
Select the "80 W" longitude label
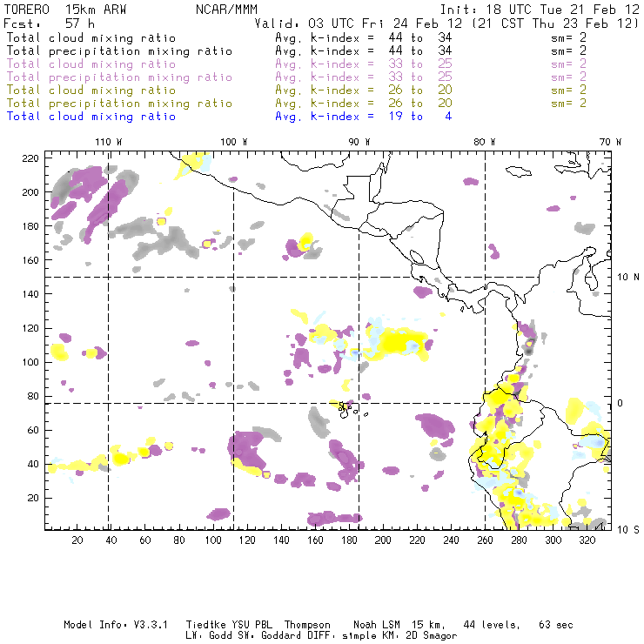[x=484, y=142]
